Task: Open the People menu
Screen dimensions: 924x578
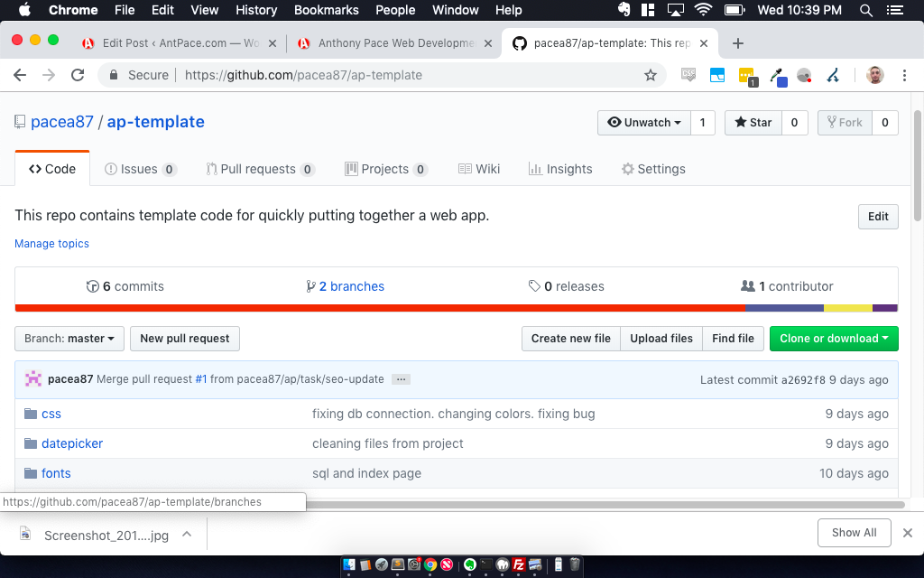Action: coord(395,10)
